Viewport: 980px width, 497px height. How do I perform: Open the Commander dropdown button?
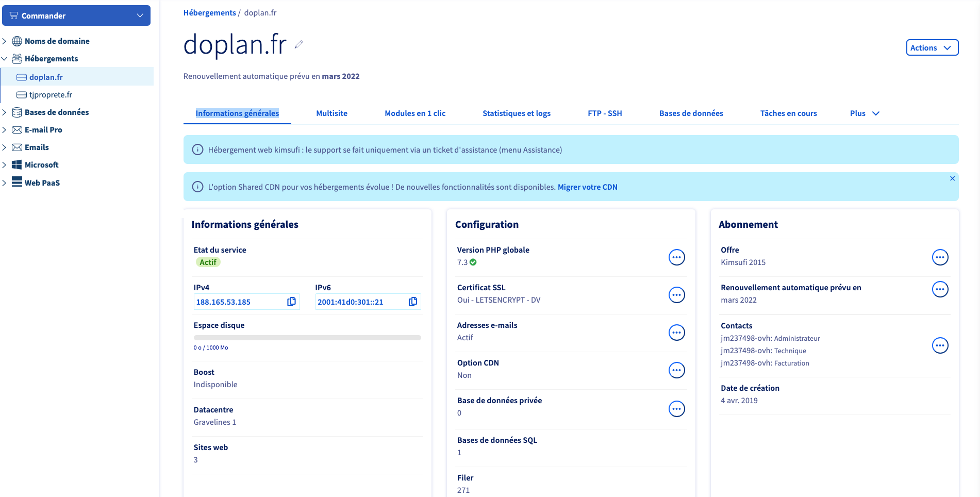pos(76,15)
